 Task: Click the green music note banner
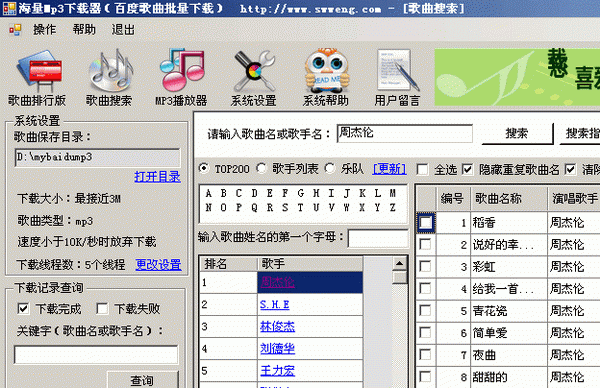tap(517, 77)
